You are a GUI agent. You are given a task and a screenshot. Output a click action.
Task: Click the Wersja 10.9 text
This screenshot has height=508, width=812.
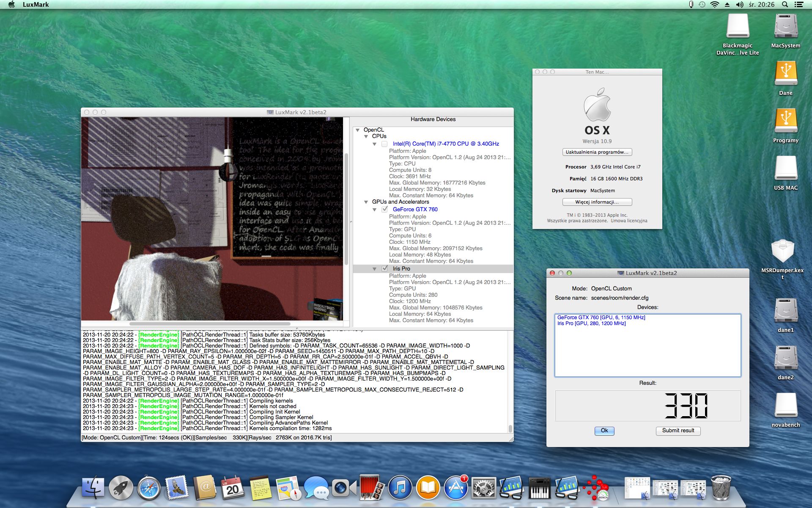click(x=597, y=141)
